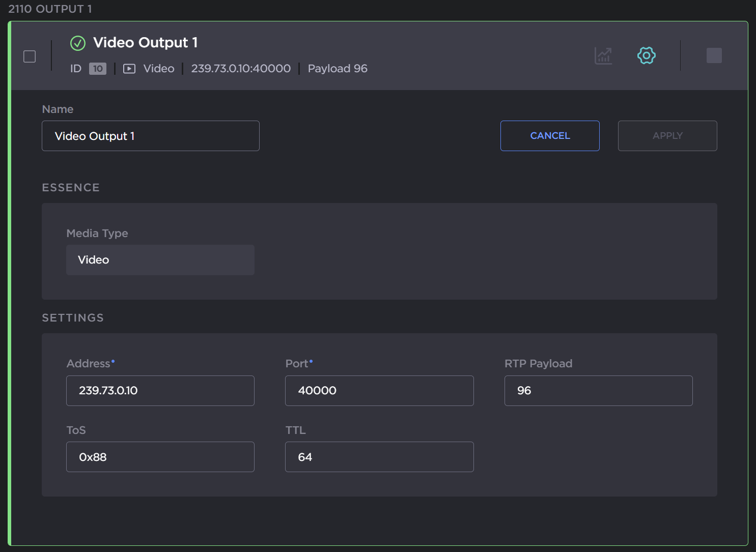Click the ID 10 badge
Screen dimensions: 756x552
tap(97, 69)
